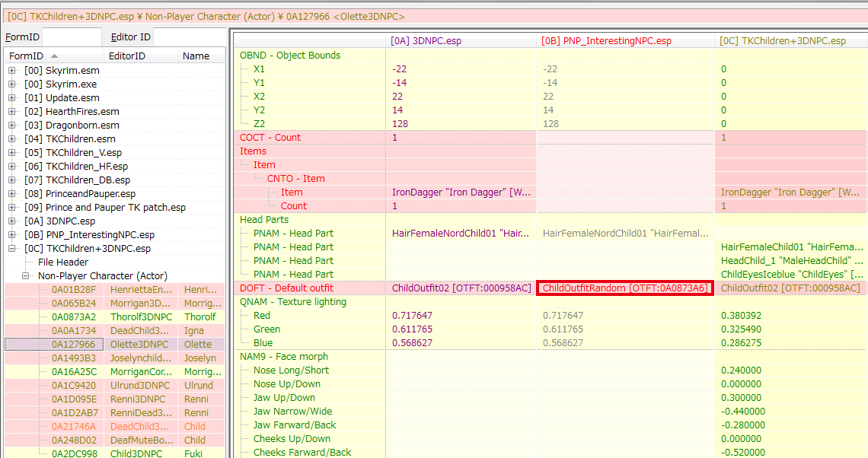Select record 0A065B24 Morrigan3D...

[114, 303]
